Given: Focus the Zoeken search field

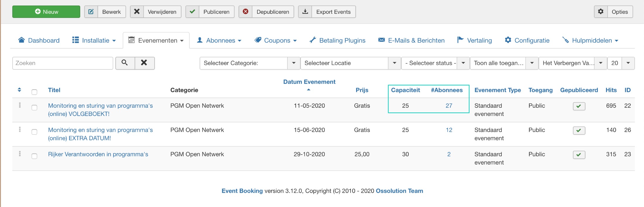Looking at the screenshot, I should tap(63, 63).
